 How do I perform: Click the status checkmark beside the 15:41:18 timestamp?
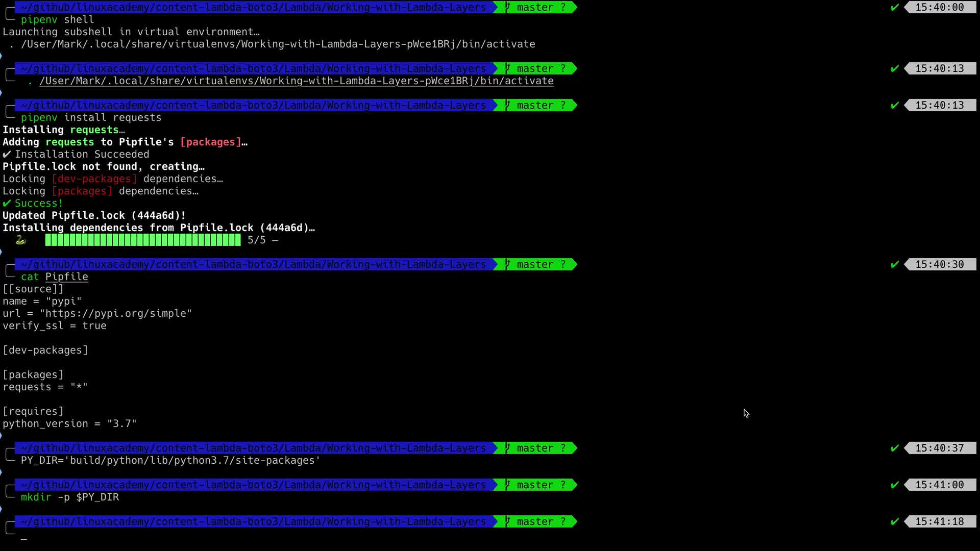894,521
